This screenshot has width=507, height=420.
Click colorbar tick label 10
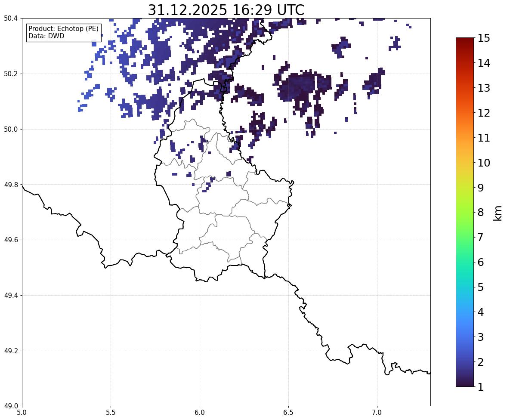484,163
